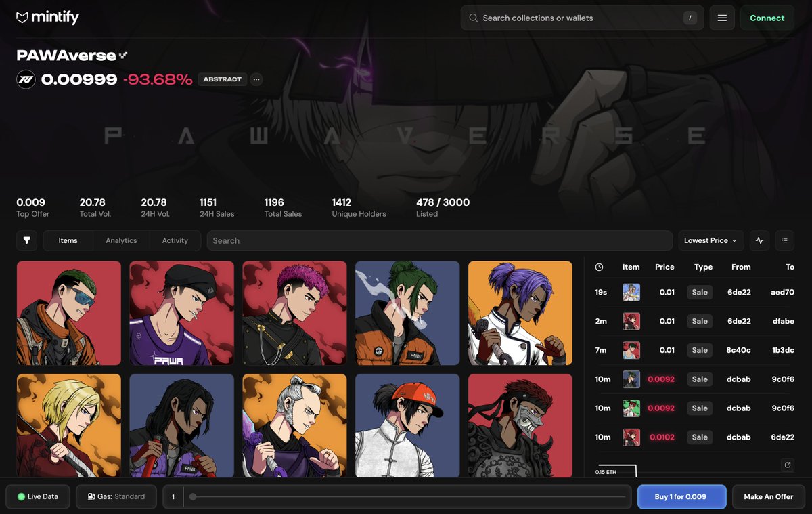Open item thumbnail in 0.0102 sale row
The image size is (812, 514).
pos(631,437)
